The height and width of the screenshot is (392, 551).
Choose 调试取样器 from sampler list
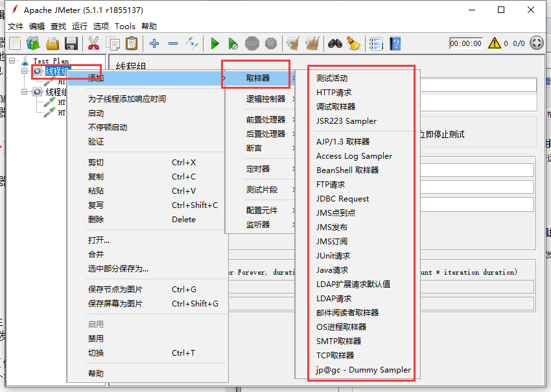(x=358, y=107)
